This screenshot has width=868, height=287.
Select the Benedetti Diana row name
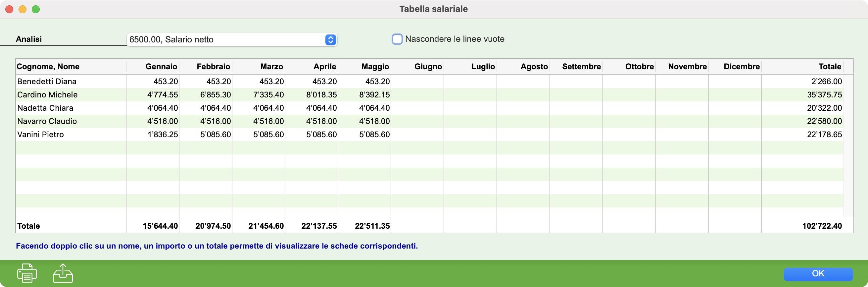tap(47, 81)
